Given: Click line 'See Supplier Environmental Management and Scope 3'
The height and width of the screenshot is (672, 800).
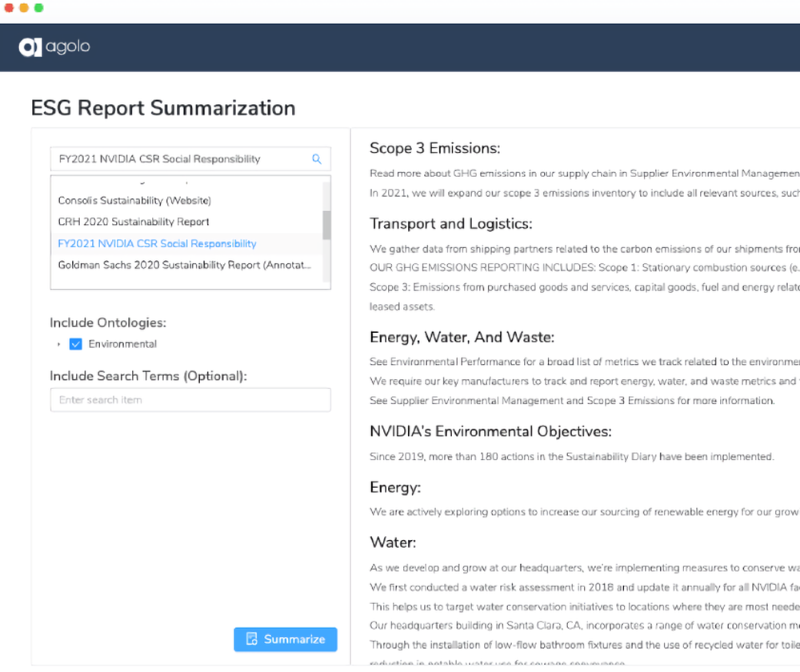Looking at the screenshot, I should pos(572,401).
